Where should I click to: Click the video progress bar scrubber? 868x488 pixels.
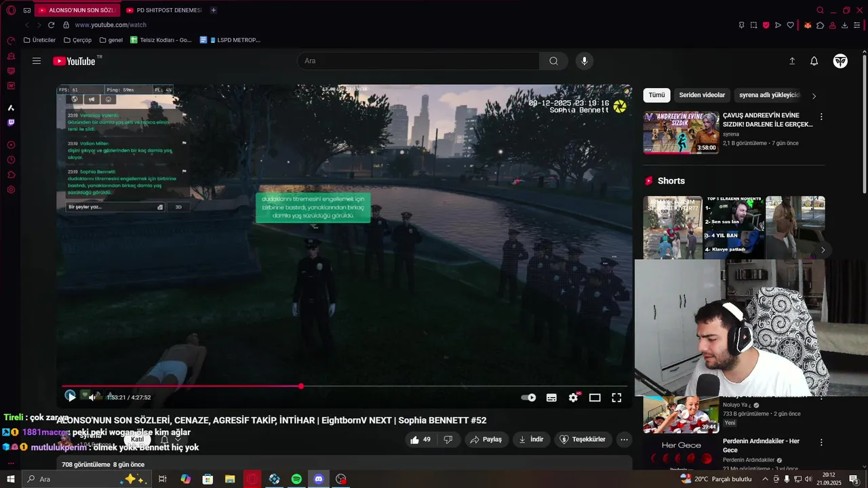tap(301, 386)
